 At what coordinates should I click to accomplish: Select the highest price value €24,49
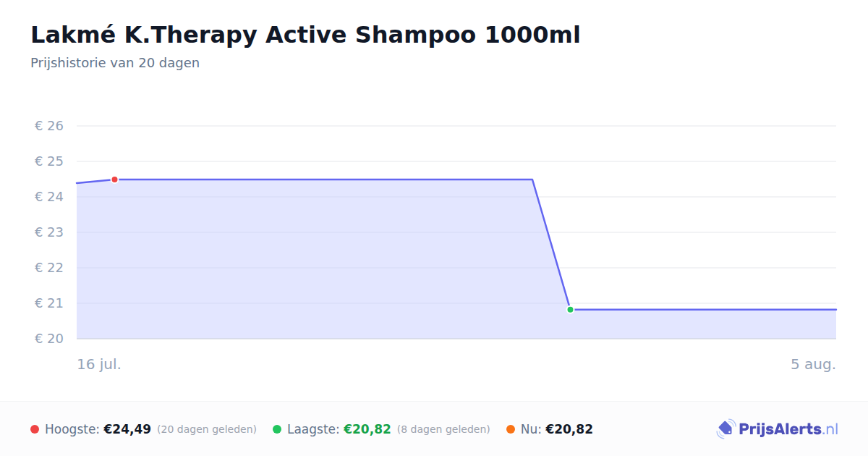127,429
